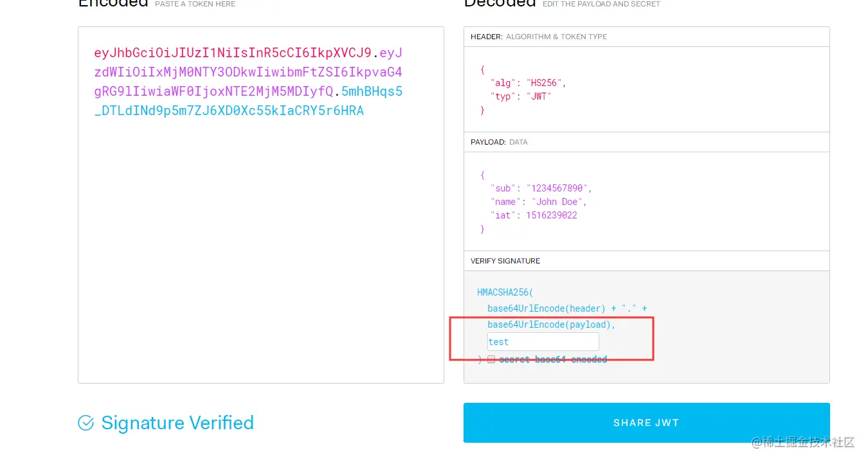Screen dimensions: 868x462
Task: Click the "alg": "HS256" line
Action: [x=529, y=83]
